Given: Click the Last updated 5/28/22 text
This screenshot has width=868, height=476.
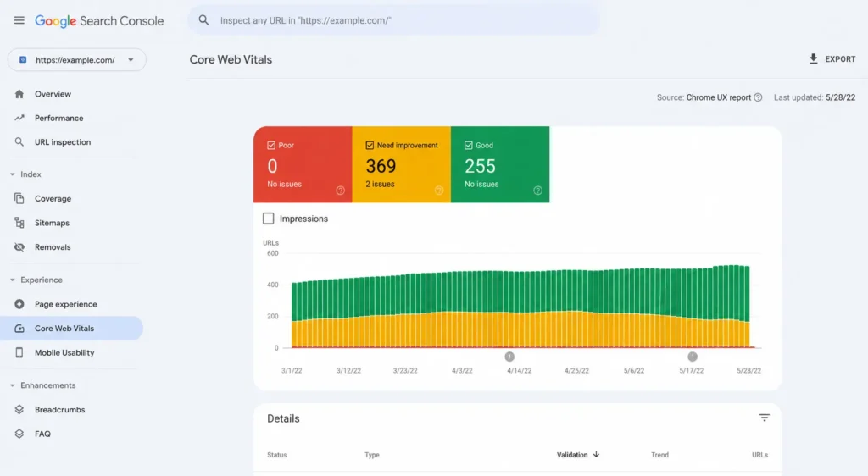Looking at the screenshot, I should pos(815,97).
